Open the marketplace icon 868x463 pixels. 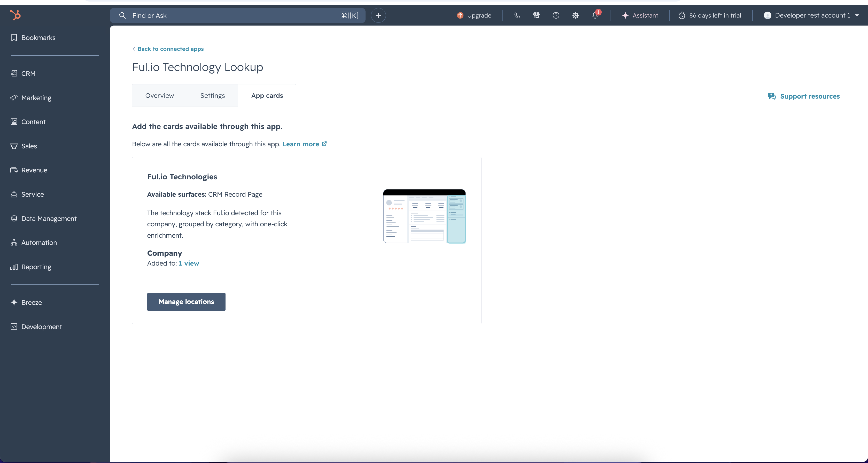coord(536,15)
